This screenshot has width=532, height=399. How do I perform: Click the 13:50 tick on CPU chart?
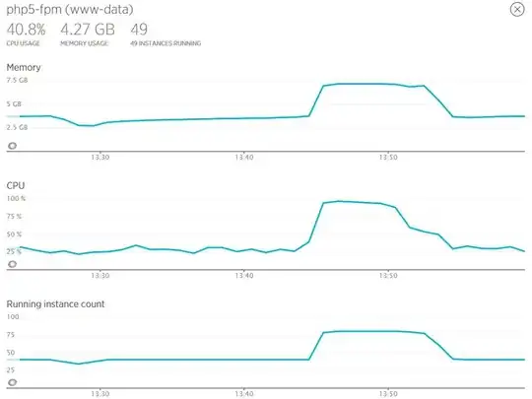388,276
